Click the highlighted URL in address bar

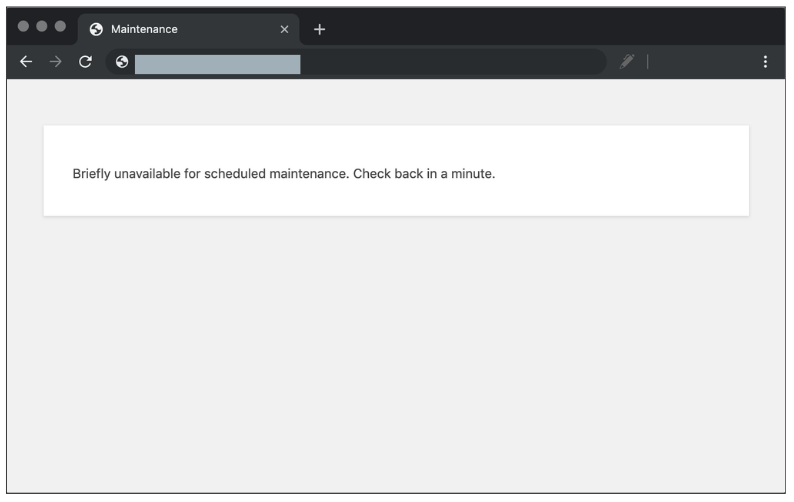pos(217,64)
